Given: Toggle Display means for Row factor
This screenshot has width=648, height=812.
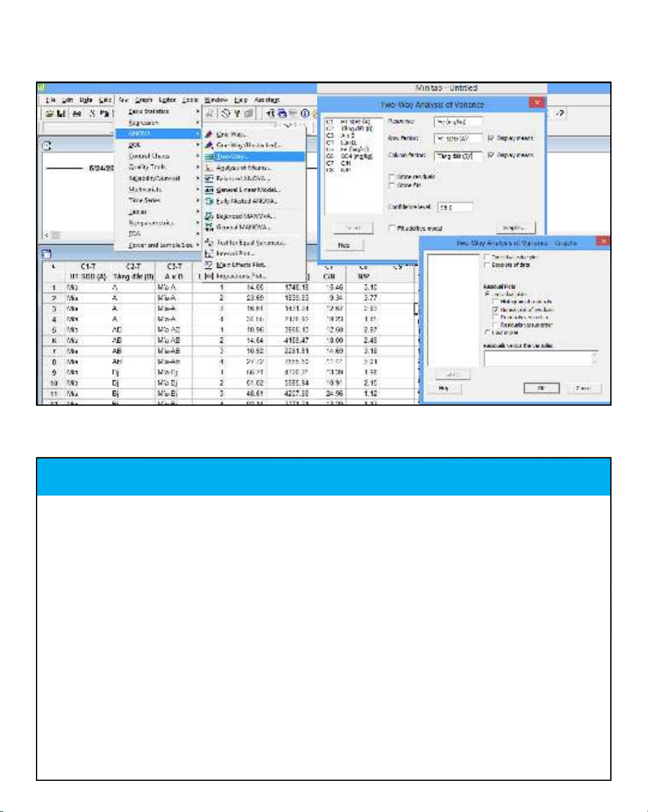Looking at the screenshot, I should (491, 138).
